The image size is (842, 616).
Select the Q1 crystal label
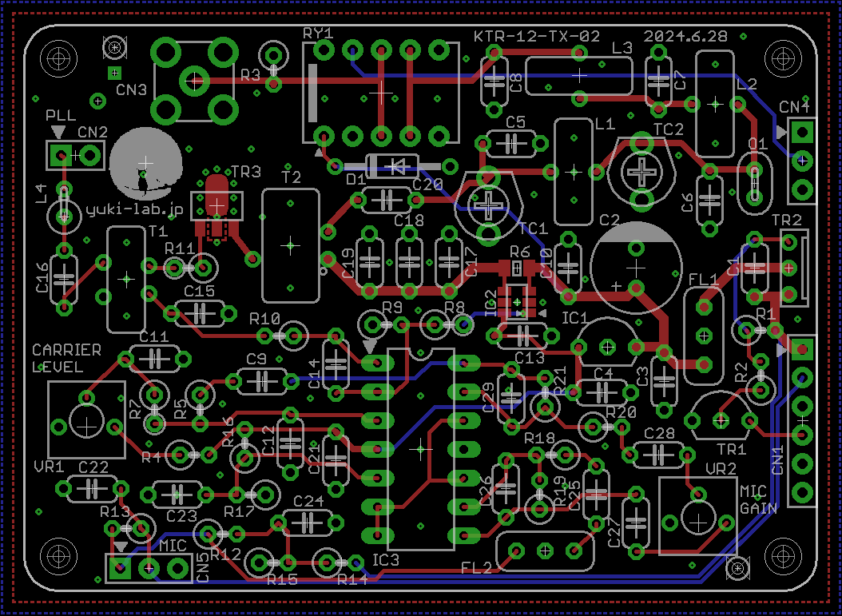[x=758, y=144]
